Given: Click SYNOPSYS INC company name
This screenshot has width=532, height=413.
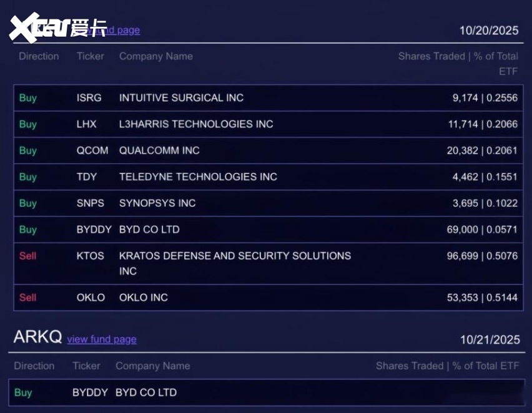Looking at the screenshot, I should click(x=157, y=203).
